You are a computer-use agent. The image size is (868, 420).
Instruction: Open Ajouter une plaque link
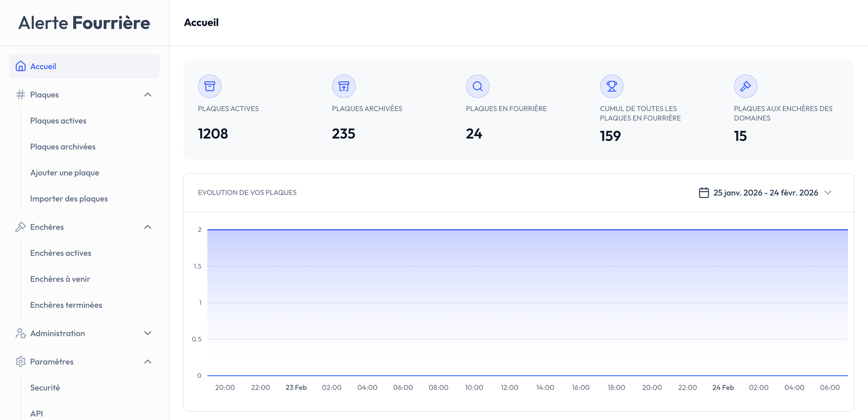tap(64, 173)
